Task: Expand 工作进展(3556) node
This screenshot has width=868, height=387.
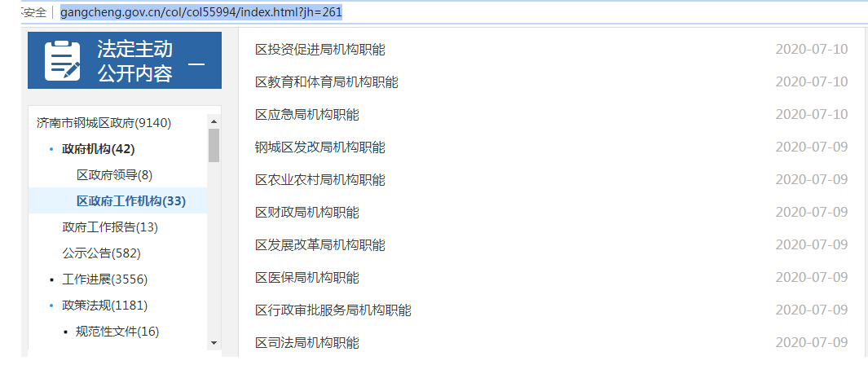Action: point(104,279)
